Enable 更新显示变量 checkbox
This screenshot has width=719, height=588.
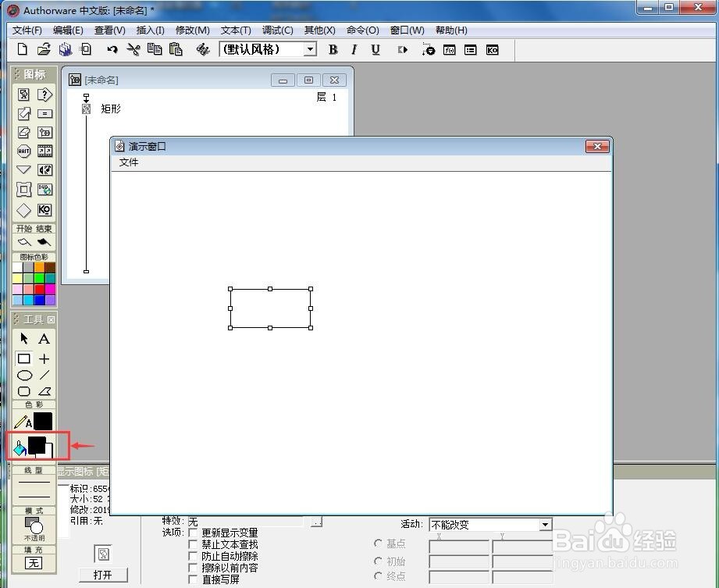pos(193,533)
